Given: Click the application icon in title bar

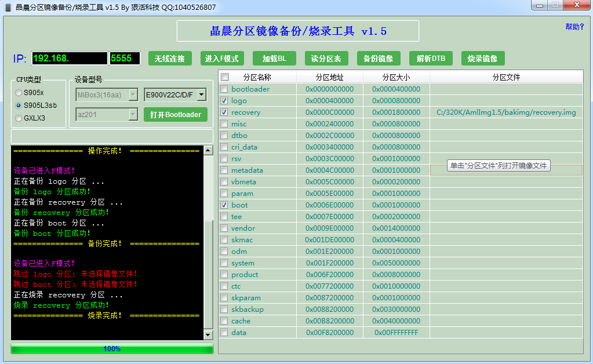Looking at the screenshot, I should click(8, 7).
